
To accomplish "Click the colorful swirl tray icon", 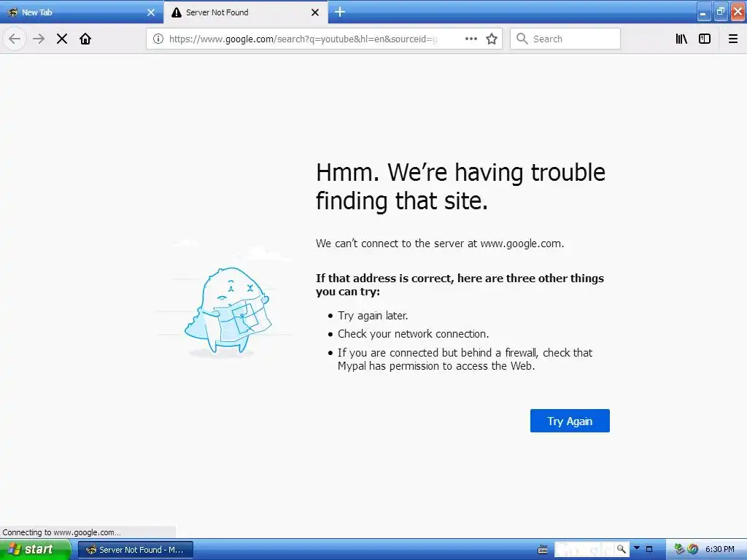I will coord(693,549).
